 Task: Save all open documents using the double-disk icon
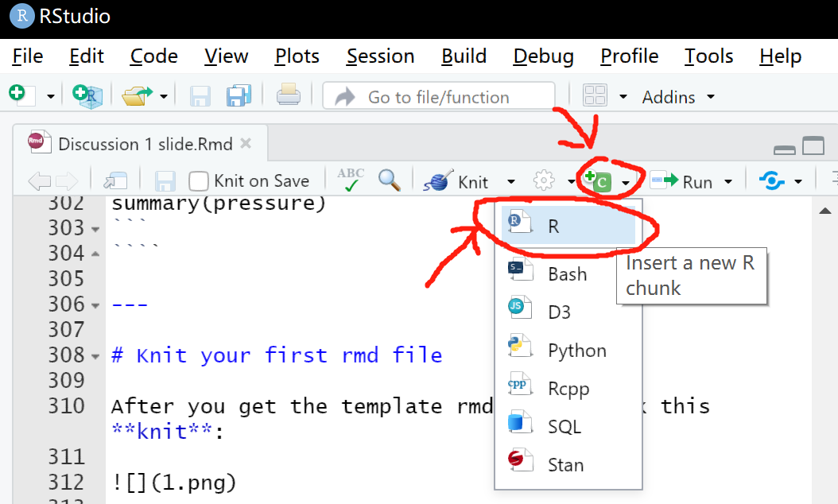[x=239, y=96]
